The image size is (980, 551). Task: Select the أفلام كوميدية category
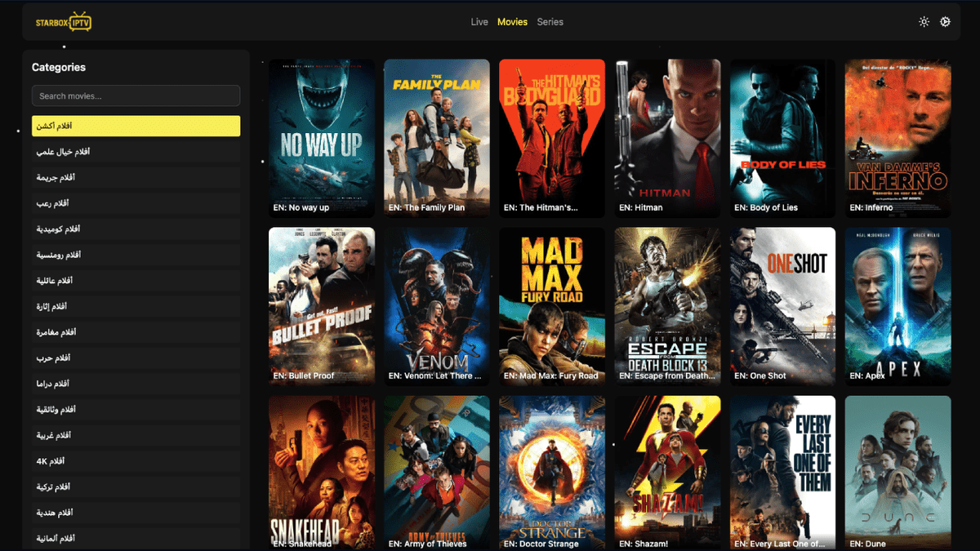(136, 229)
